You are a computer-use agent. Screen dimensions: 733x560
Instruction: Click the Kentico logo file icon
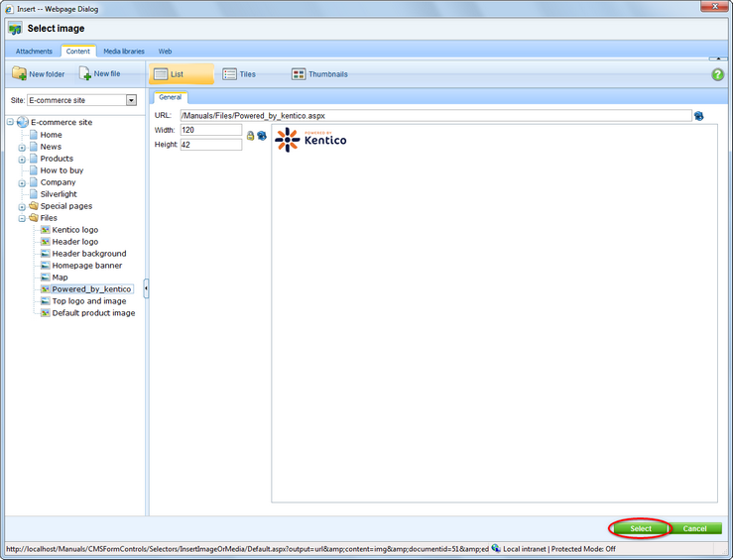(45, 230)
